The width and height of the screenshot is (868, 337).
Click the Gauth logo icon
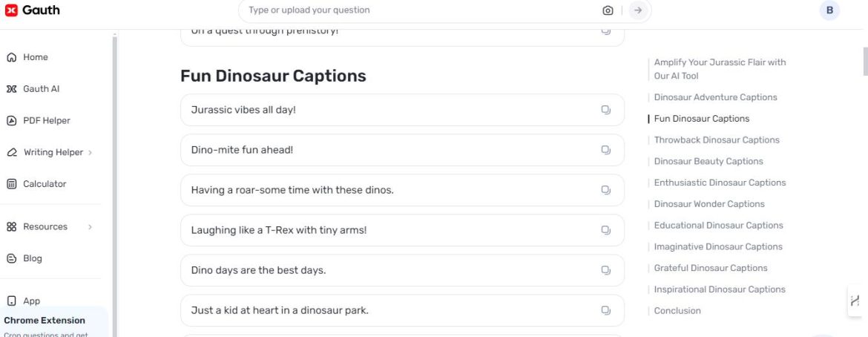coord(11,10)
